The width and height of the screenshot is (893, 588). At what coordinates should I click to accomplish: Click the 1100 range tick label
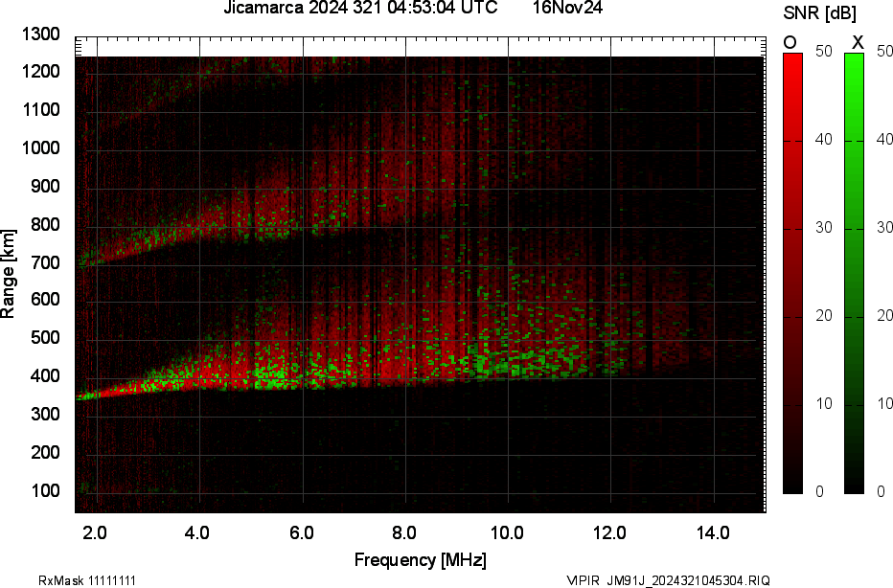click(41, 110)
